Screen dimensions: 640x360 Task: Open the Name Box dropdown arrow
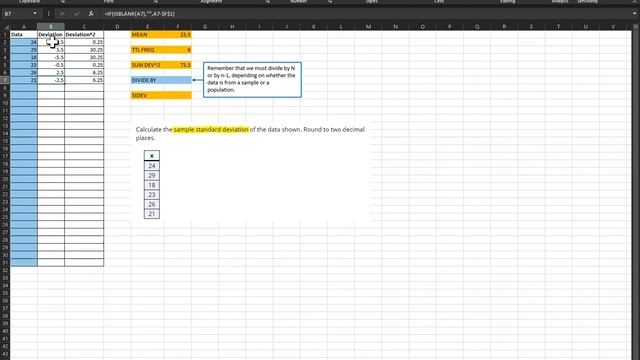point(35,13)
